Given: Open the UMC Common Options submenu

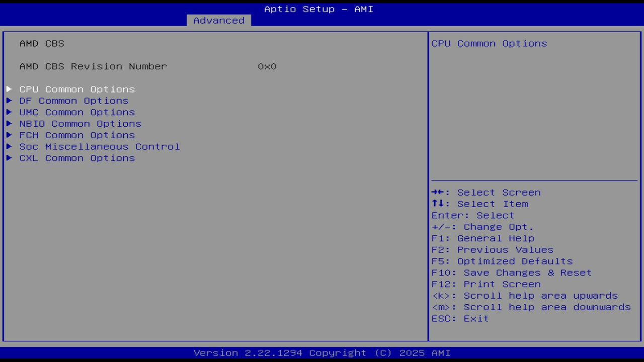Looking at the screenshot, I should (77, 112).
